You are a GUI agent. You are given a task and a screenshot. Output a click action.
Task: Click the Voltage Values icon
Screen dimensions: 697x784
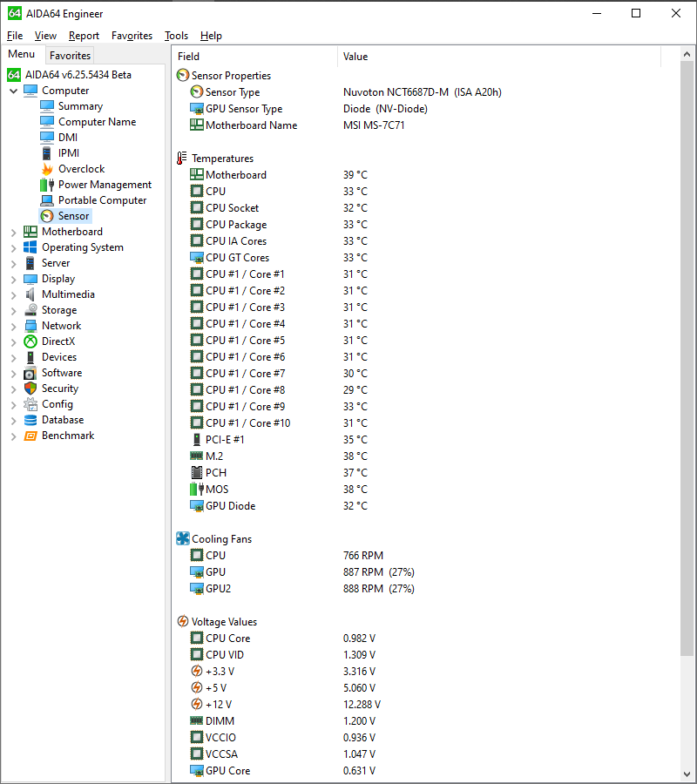[x=182, y=621]
